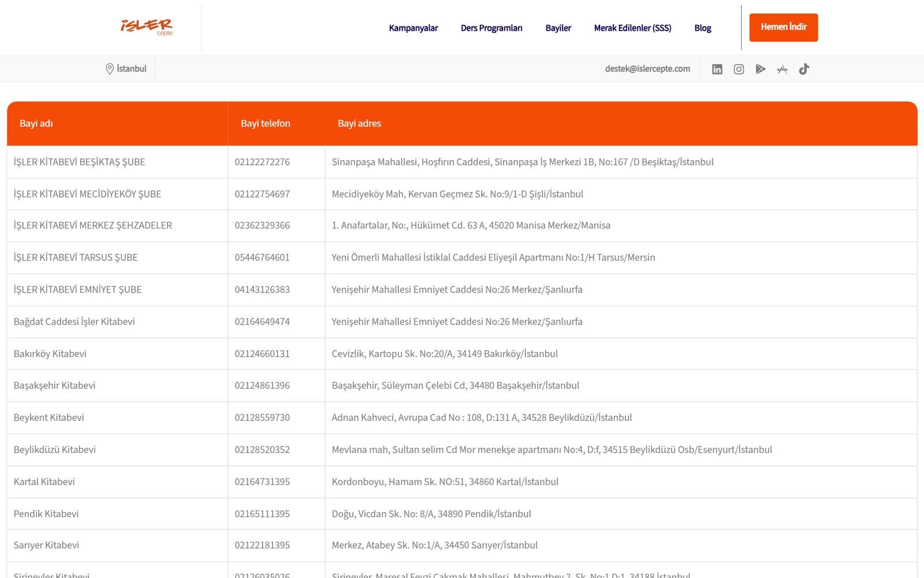
Task: Select the İŞLER KİTABEVİ BEŞİKTAŞ ŞUBE row
Action: pos(462,162)
